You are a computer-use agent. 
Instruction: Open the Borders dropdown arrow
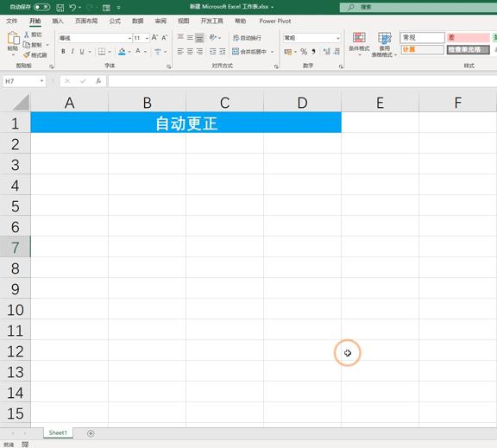(110, 52)
